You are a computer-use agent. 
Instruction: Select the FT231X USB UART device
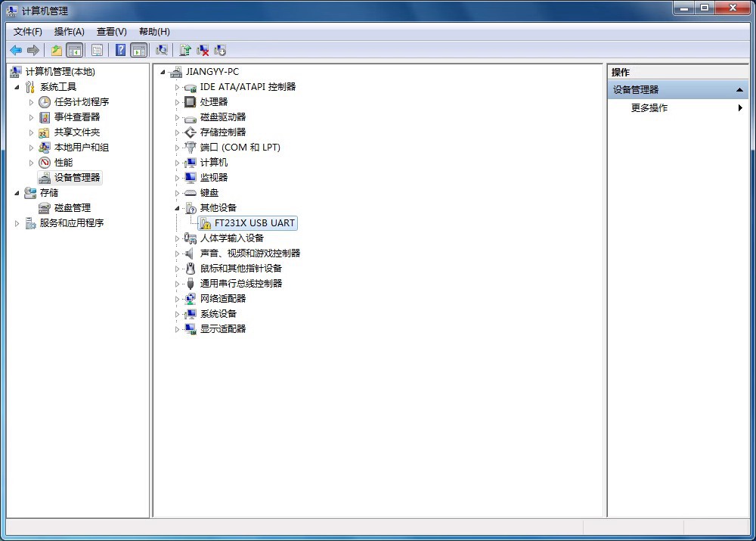pyautogui.click(x=254, y=223)
